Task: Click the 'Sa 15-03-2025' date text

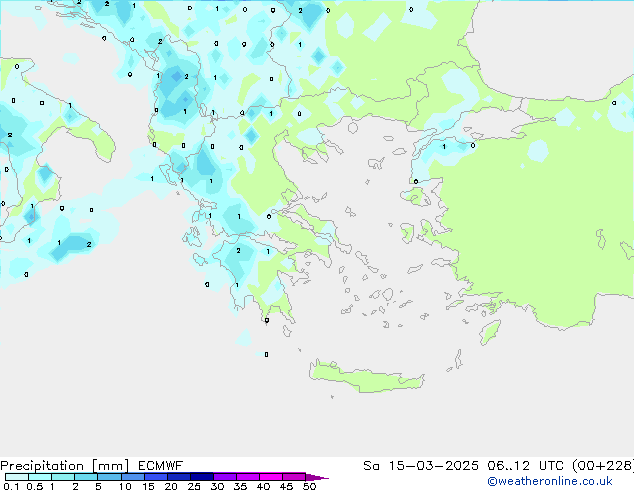Action: pyautogui.click(x=421, y=466)
